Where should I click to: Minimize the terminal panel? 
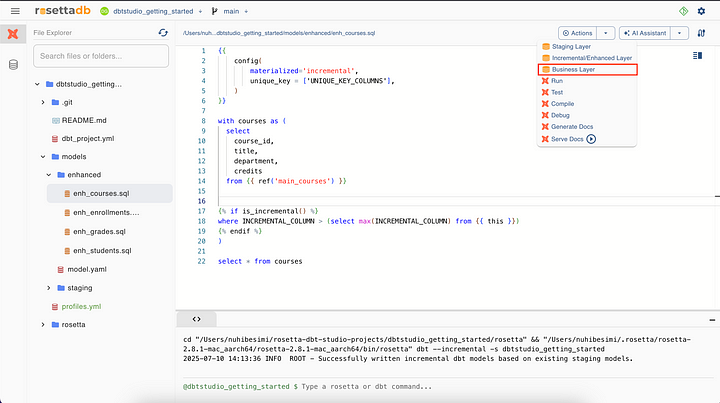point(712,320)
